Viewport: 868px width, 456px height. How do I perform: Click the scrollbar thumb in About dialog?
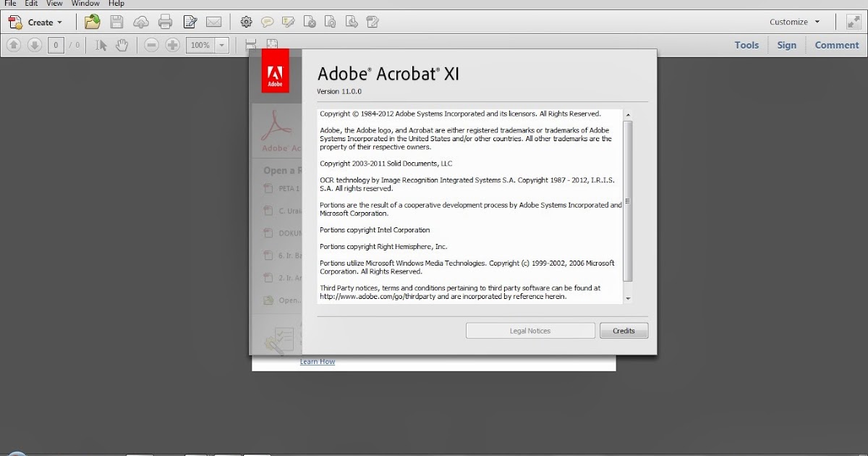(x=628, y=201)
